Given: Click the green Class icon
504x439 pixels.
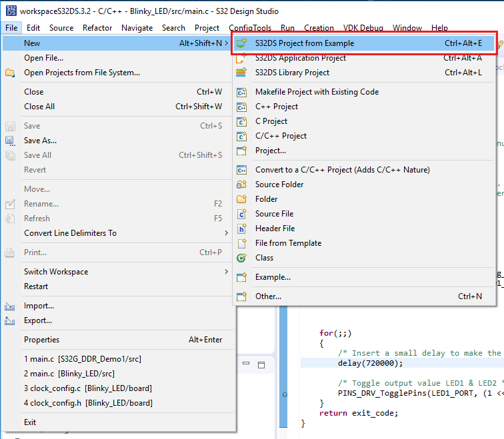Looking at the screenshot, I should [241, 258].
